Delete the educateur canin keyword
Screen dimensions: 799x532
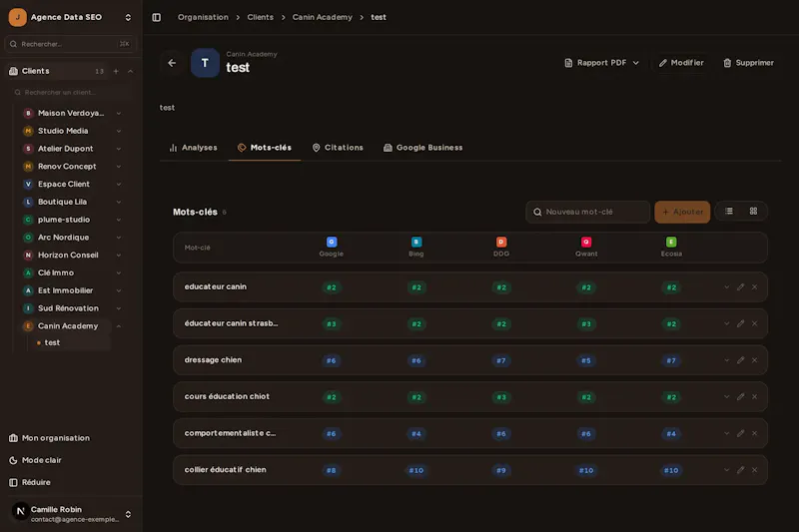point(755,287)
